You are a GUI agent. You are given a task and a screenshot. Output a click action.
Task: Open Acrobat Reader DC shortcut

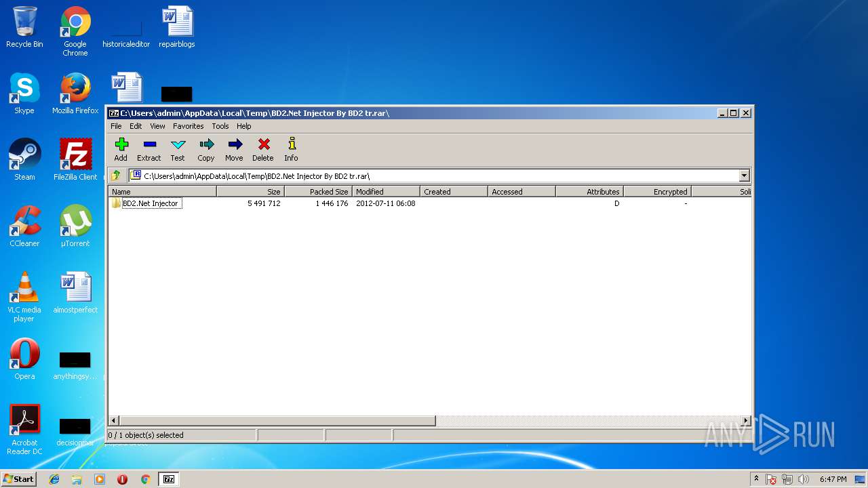(24, 430)
